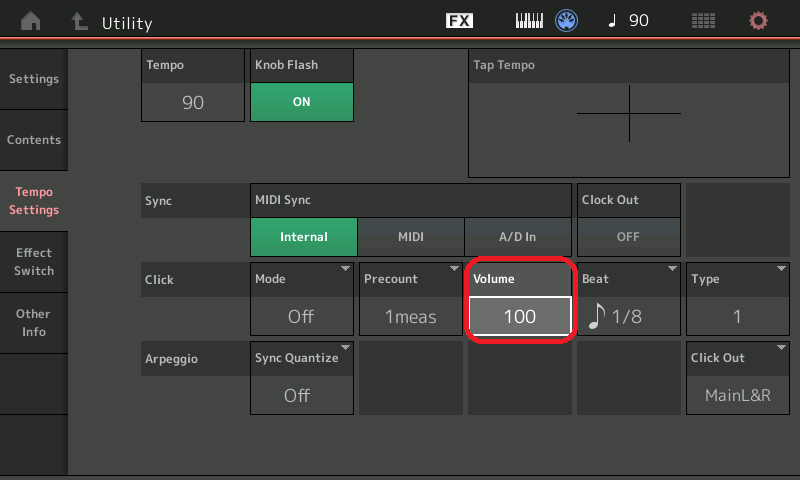The height and width of the screenshot is (480, 800).
Task: Open the blue knob icon
Action: (x=568, y=21)
